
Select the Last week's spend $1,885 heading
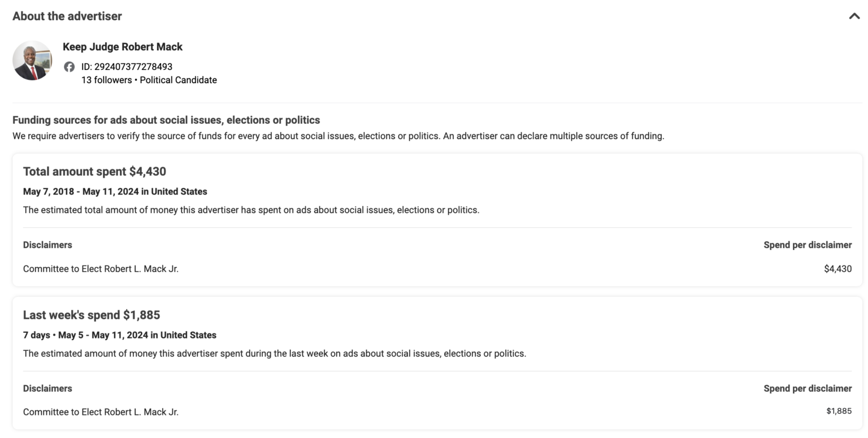point(91,315)
